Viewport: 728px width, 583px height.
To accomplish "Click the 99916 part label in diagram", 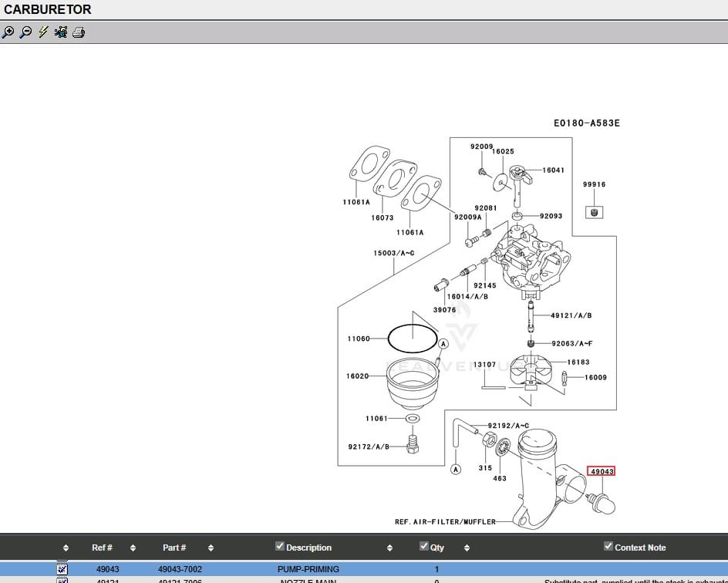I will pyautogui.click(x=594, y=185).
